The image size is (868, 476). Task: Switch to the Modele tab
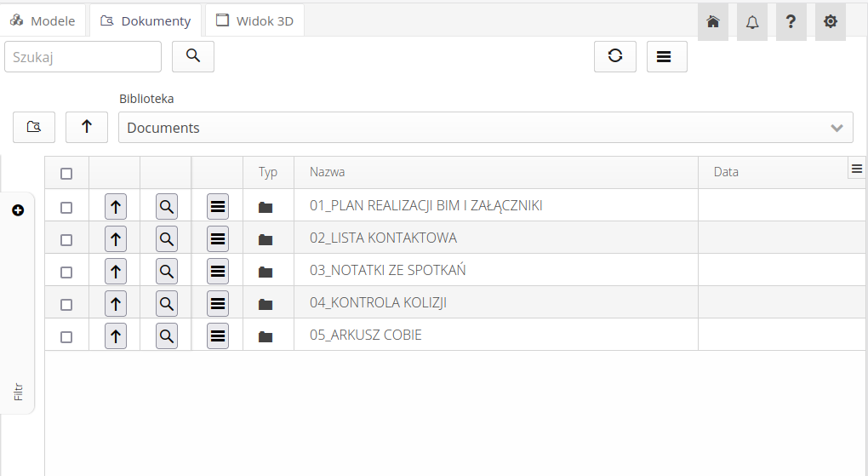pos(43,20)
